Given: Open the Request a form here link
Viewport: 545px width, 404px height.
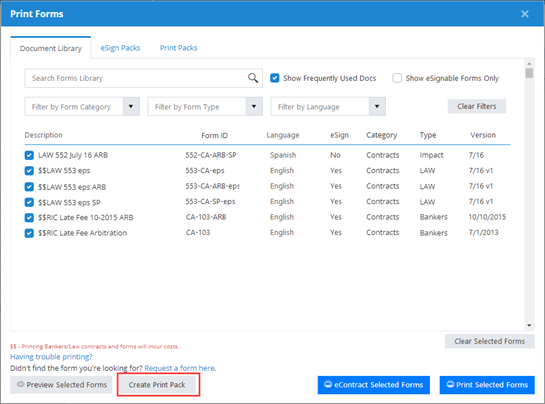Looking at the screenshot, I should point(180,368).
